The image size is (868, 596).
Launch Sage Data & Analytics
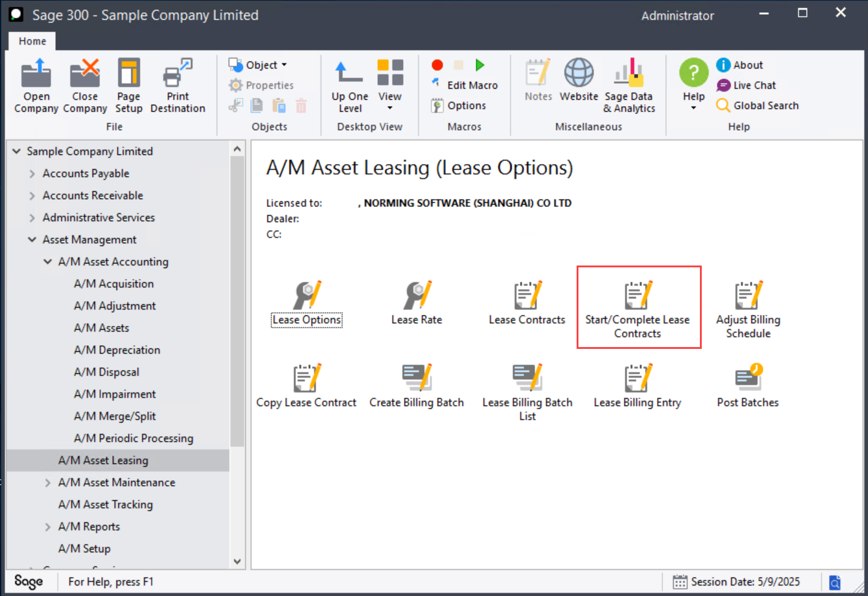click(x=629, y=86)
